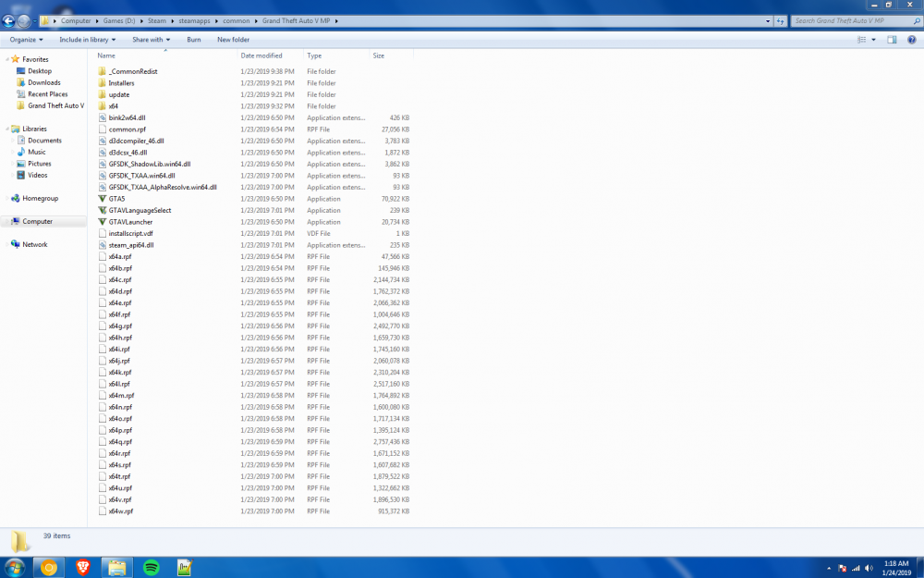This screenshot has height=578, width=924.
Task: Open the Organize dropdown menu
Action: click(26, 40)
